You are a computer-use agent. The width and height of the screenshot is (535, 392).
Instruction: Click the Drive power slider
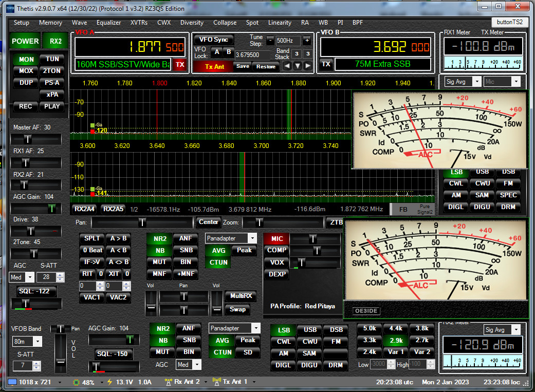click(36, 231)
